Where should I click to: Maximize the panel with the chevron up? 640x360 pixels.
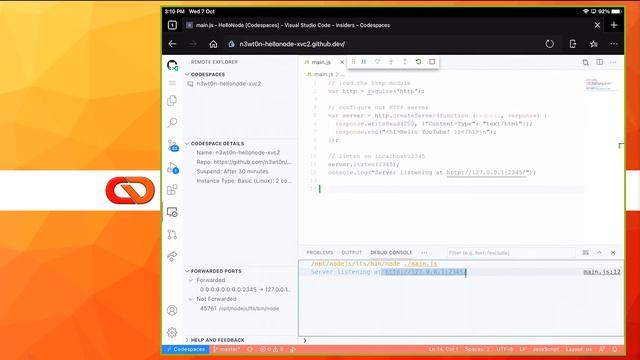tap(599, 253)
